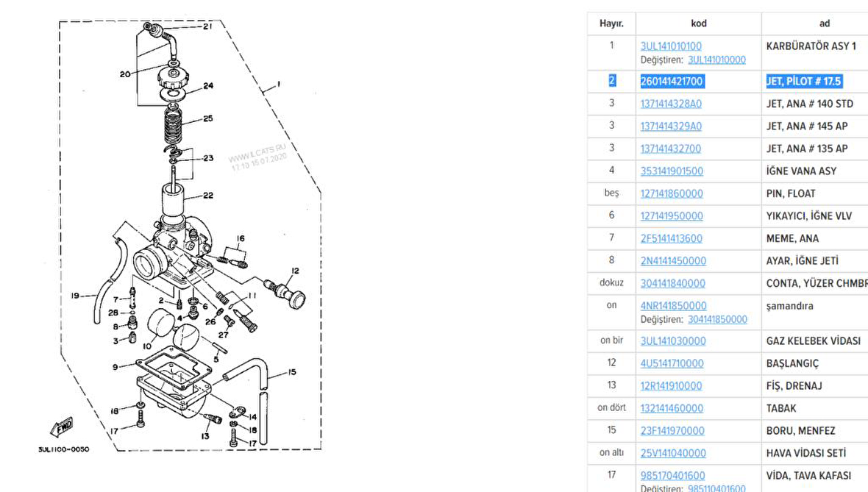Select the 'HAVA VİDASI SETİ' name cell
The height and width of the screenshot is (492, 868).
pos(815,453)
